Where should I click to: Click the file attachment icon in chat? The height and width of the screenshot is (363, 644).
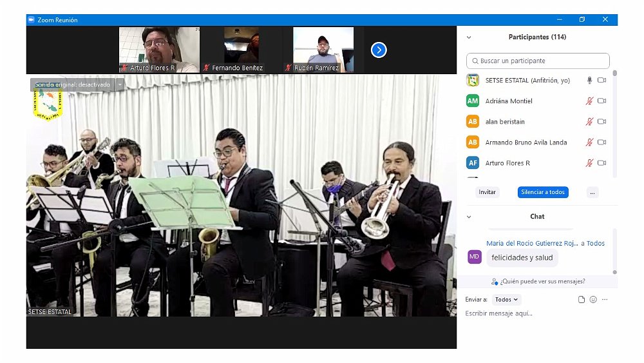tap(582, 300)
